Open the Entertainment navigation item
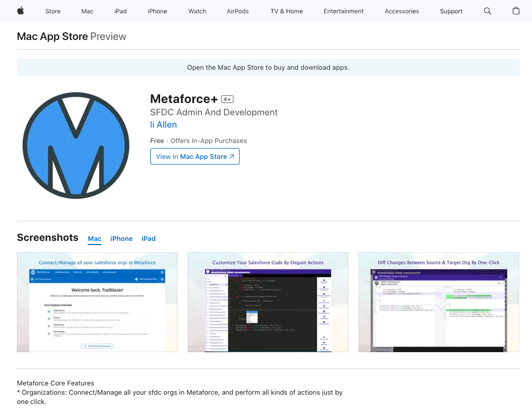 [343, 11]
